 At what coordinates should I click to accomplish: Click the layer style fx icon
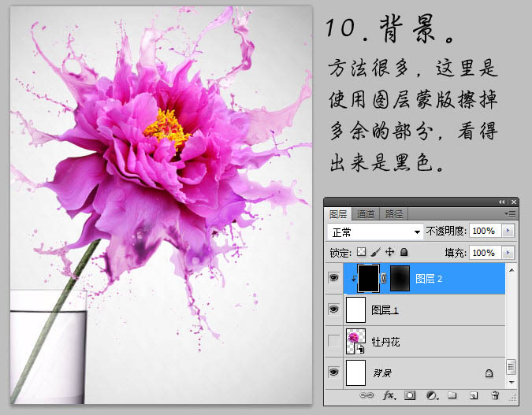(389, 395)
